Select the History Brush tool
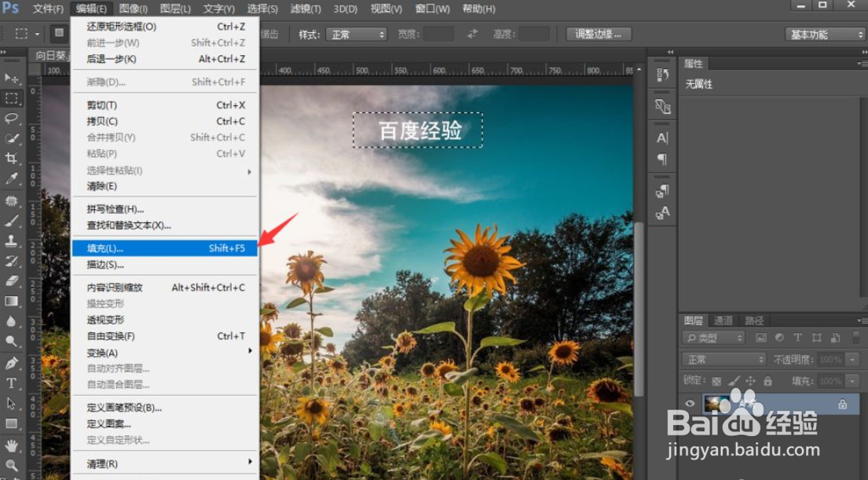Screen dimensions: 868x480 click(x=11, y=261)
